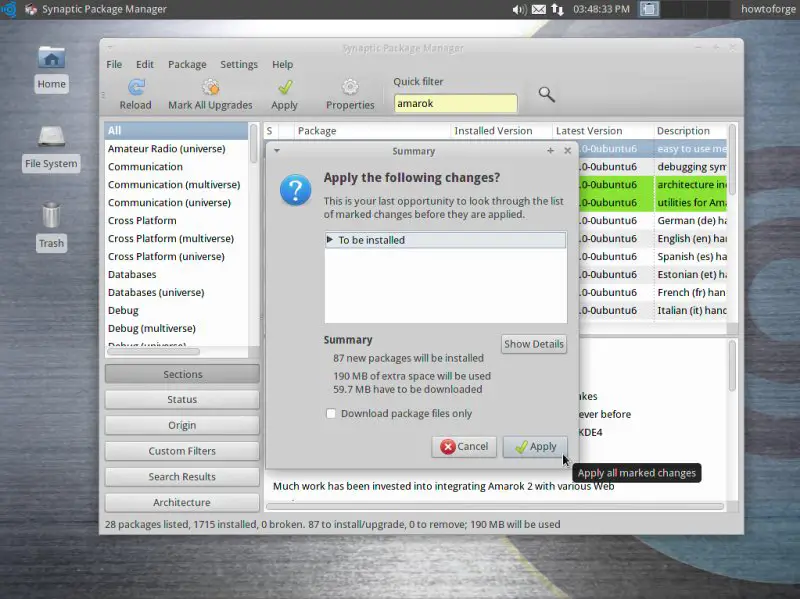This screenshot has height=599, width=800.
Task: Click the howtoforge user name in panel
Action: (768, 9)
